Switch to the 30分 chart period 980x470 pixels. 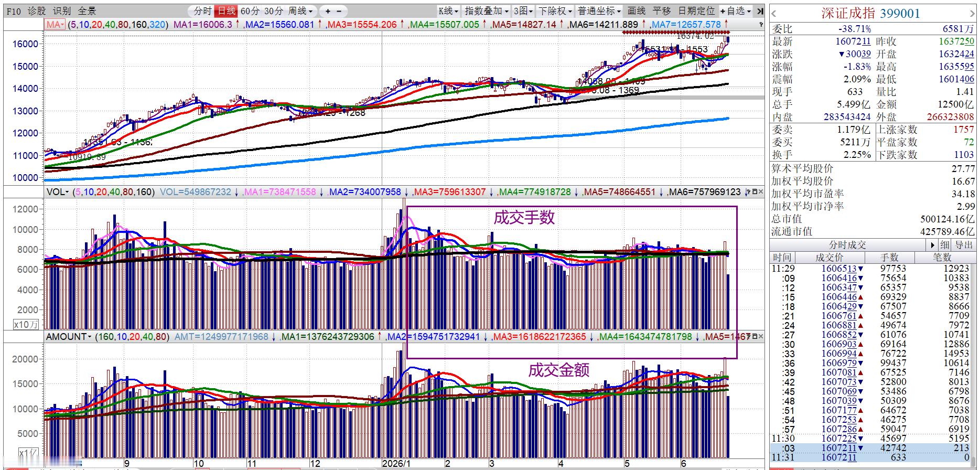point(274,10)
